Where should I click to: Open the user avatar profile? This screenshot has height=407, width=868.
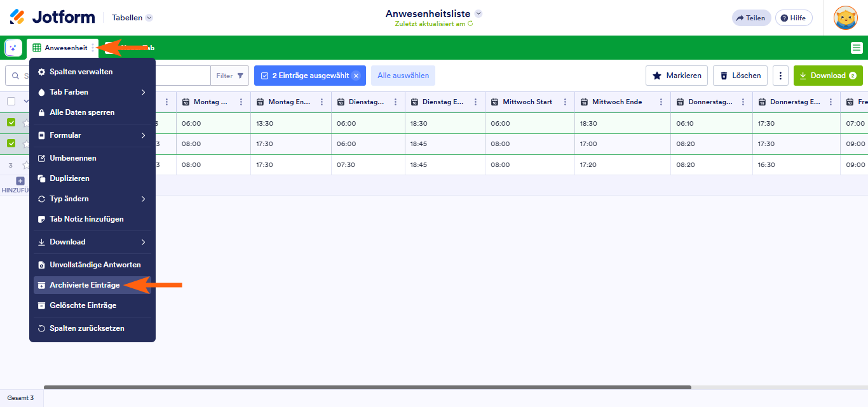(845, 18)
